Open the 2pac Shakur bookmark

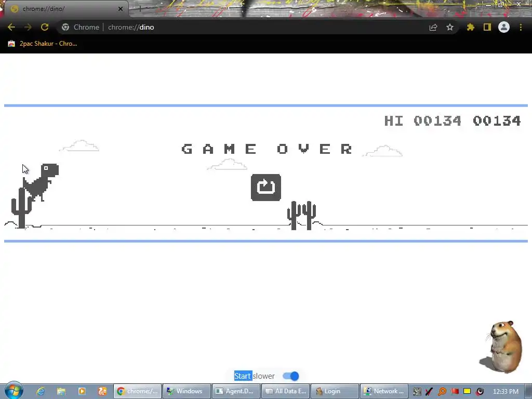(43, 44)
